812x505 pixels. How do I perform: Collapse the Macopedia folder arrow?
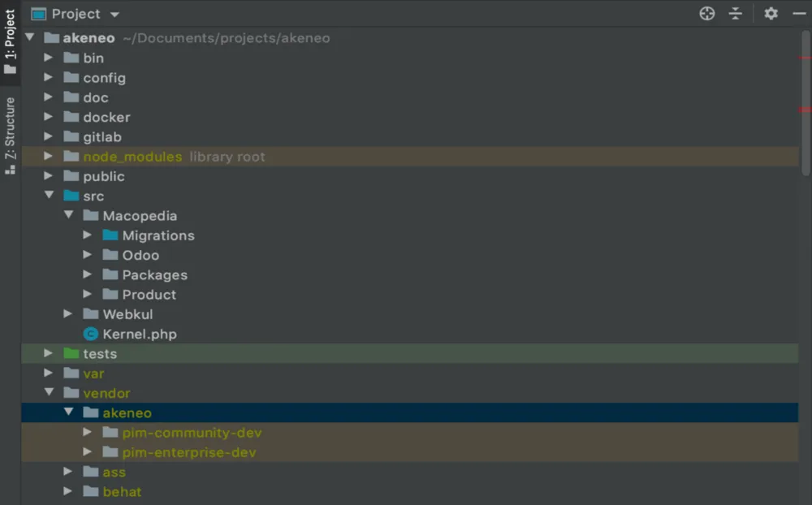click(69, 215)
